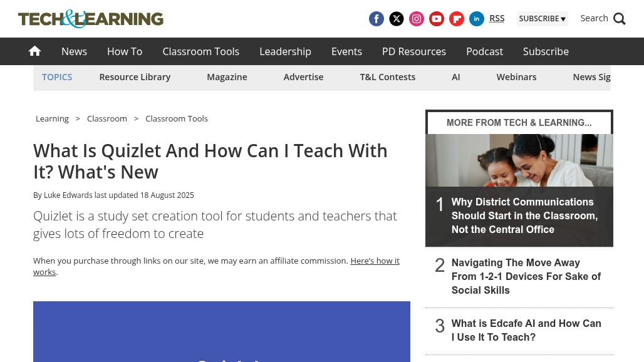Open the News menu
The image size is (644, 362).
[x=75, y=51]
